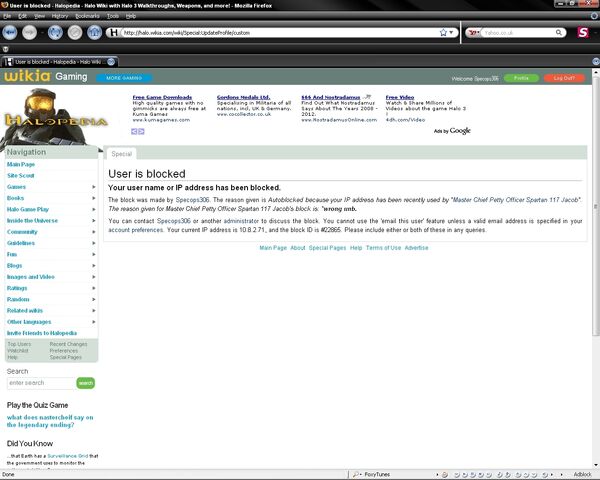Show next ads with the right arrow

[x=141, y=131]
